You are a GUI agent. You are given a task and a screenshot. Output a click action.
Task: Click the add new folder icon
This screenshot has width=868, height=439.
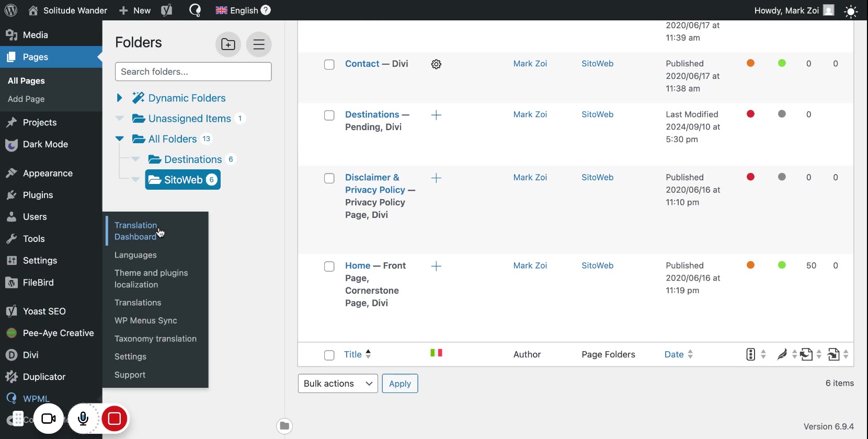pos(228,44)
